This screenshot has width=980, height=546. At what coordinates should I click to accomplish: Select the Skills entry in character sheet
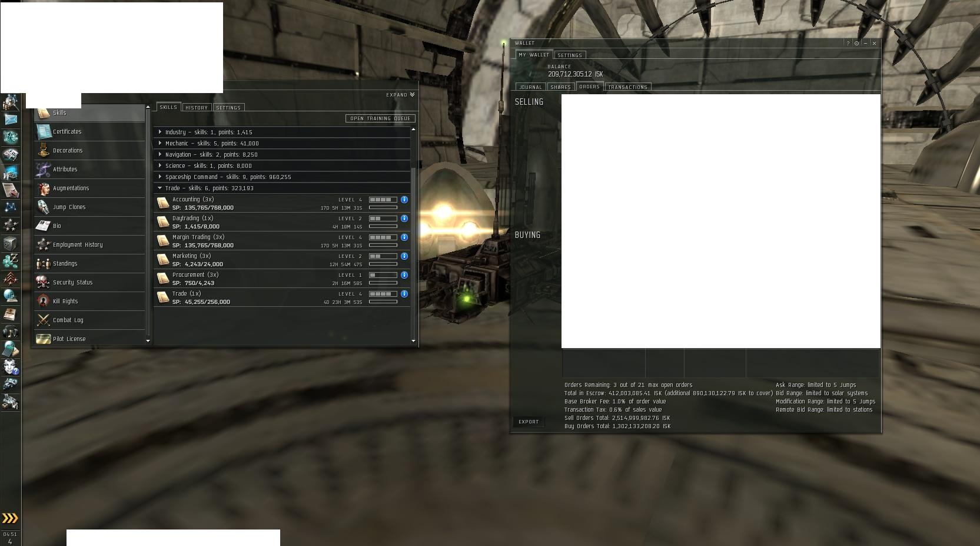click(89, 113)
